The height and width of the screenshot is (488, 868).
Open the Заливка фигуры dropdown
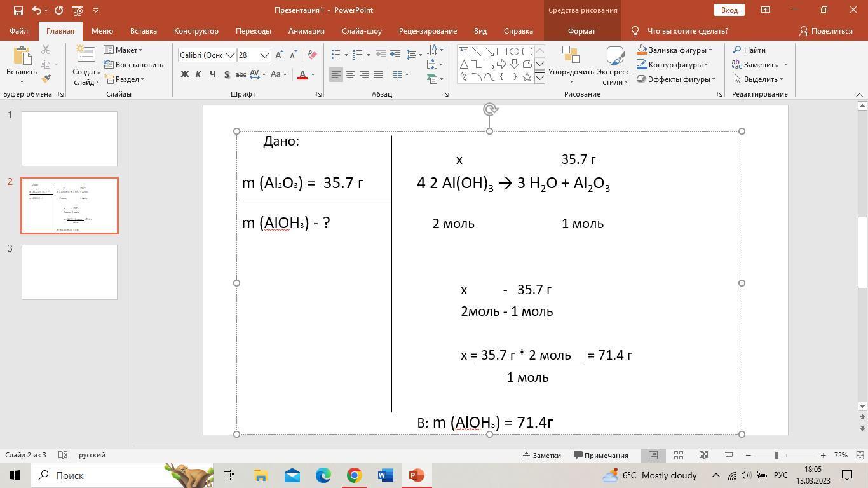tap(710, 50)
